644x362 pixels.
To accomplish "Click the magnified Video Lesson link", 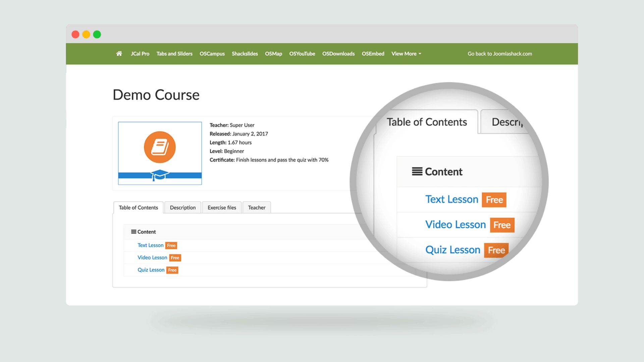I will pos(455,225).
